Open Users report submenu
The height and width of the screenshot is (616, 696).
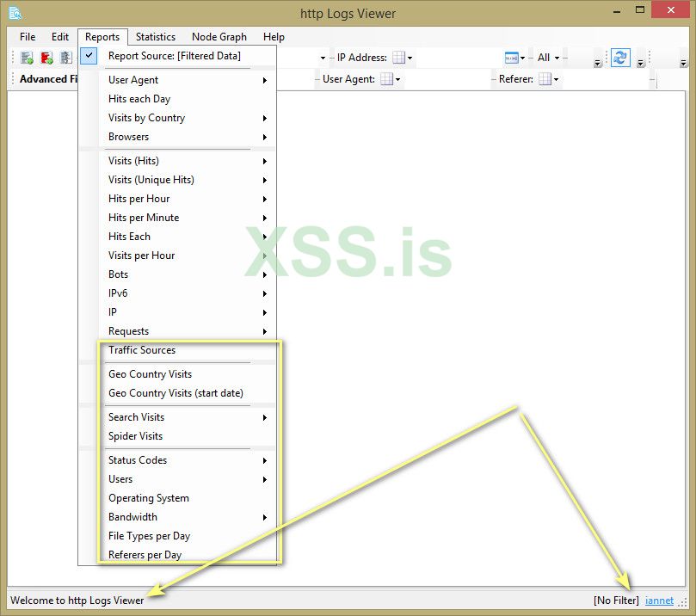coord(177,479)
